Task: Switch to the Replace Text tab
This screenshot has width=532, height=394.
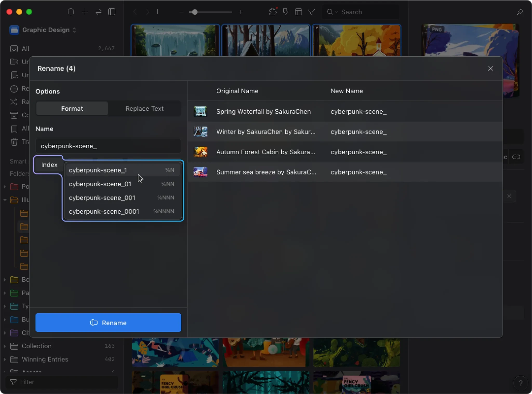Action: [x=144, y=109]
